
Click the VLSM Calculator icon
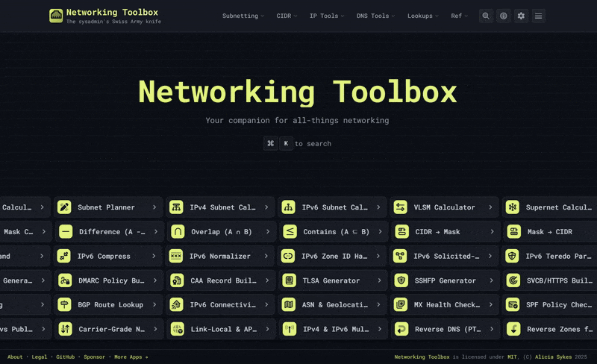[400, 207]
